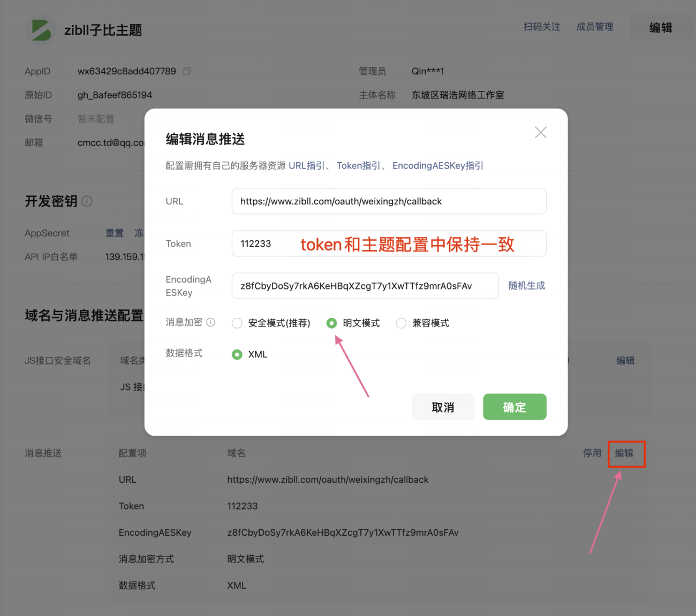Viewport: 696px width, 616px height.
Task: Generate a random EncodingAESKey via 随机生成
Action: pyautogui.click(x=526, y=285)
